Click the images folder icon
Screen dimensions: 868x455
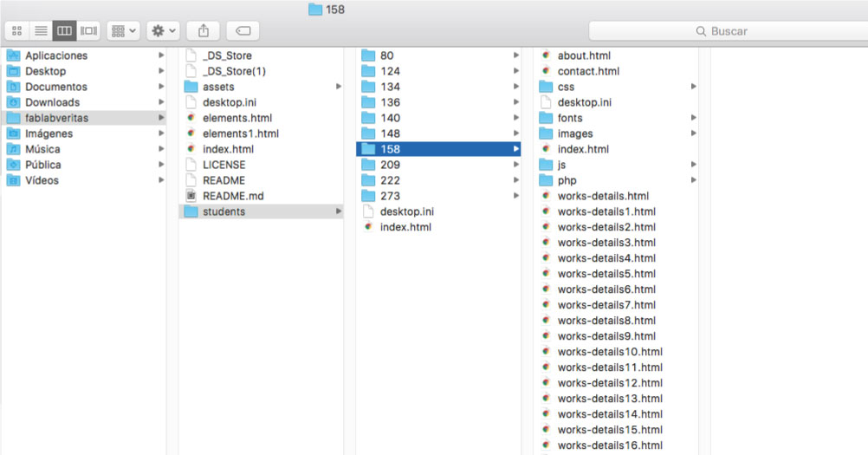click(546, 133)
